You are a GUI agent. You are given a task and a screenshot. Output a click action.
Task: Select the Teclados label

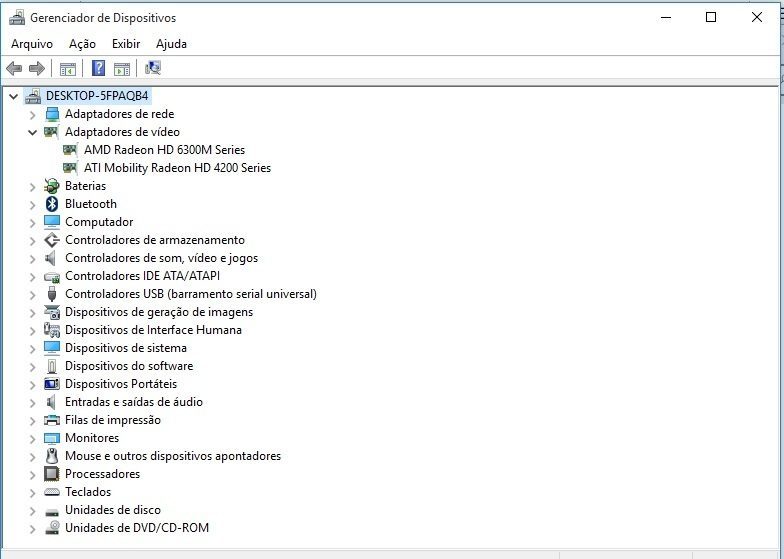[88, 492]
